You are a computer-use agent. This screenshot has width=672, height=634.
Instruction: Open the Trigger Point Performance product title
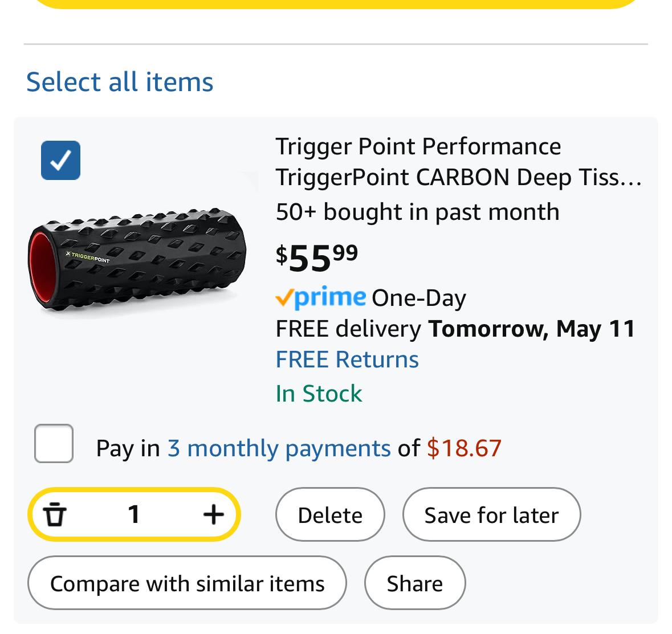(459, 162)
